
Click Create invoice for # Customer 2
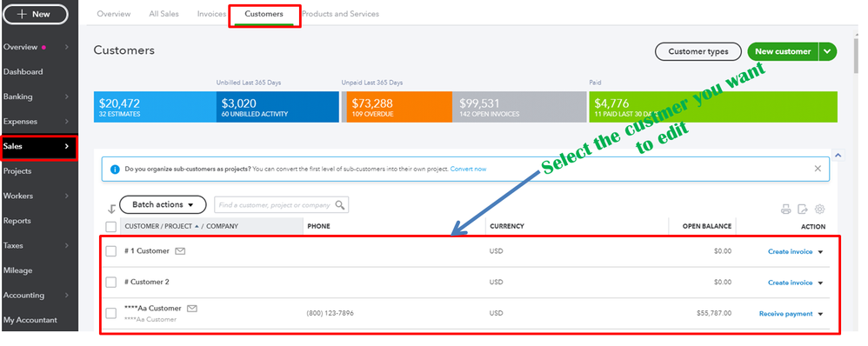click(790, 283)
